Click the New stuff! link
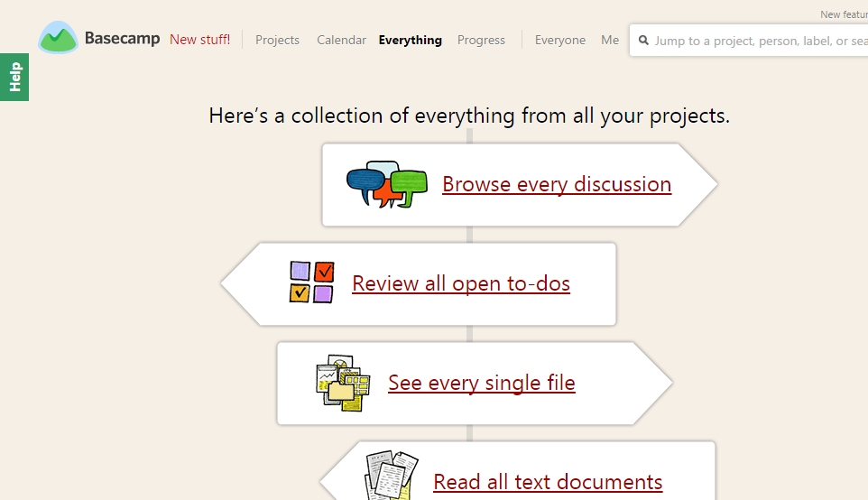This screenshot has width=868, height=500. click(199, 40)
